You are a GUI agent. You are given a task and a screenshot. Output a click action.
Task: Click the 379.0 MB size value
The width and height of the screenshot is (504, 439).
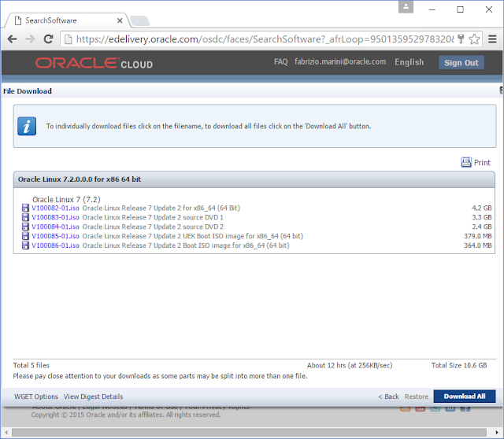click(x=478, y=236)
